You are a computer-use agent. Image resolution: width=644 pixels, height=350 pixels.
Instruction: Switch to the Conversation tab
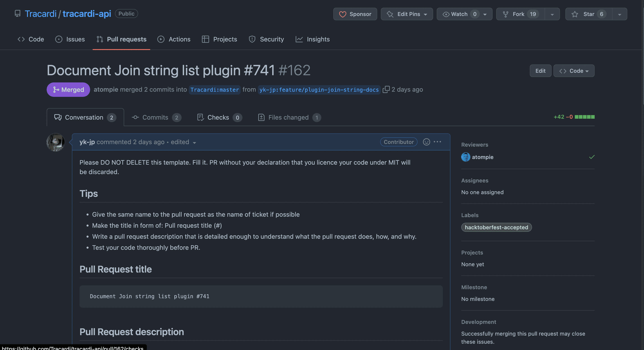pos(85,117)
